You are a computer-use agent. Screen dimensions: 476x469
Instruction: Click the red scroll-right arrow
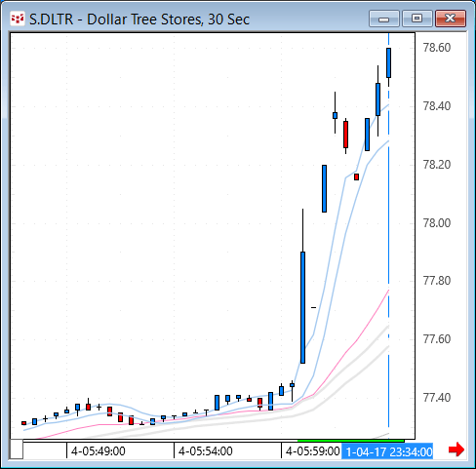click(456, 449)
